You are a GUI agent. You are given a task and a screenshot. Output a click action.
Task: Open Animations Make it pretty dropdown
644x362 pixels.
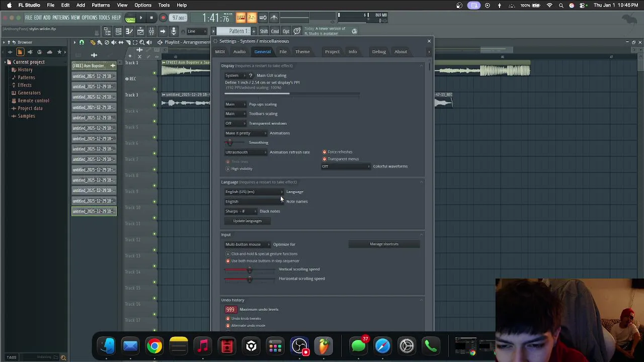tap(246, 133)
